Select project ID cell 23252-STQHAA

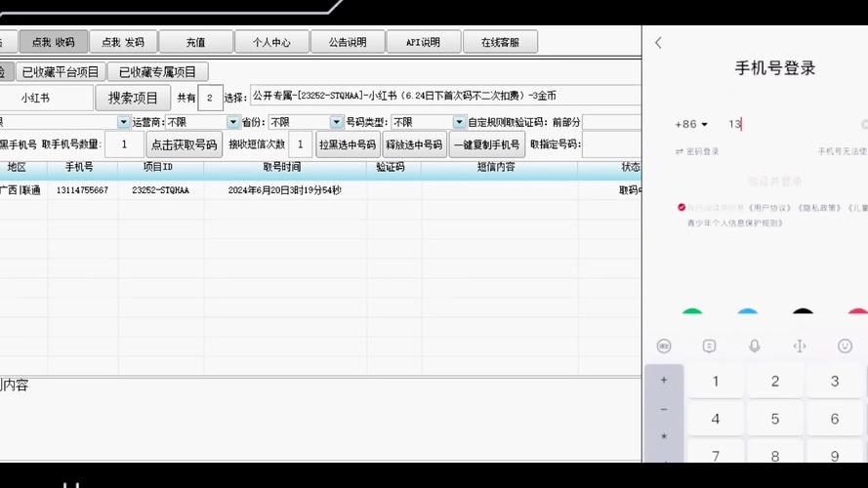(160, 190)
